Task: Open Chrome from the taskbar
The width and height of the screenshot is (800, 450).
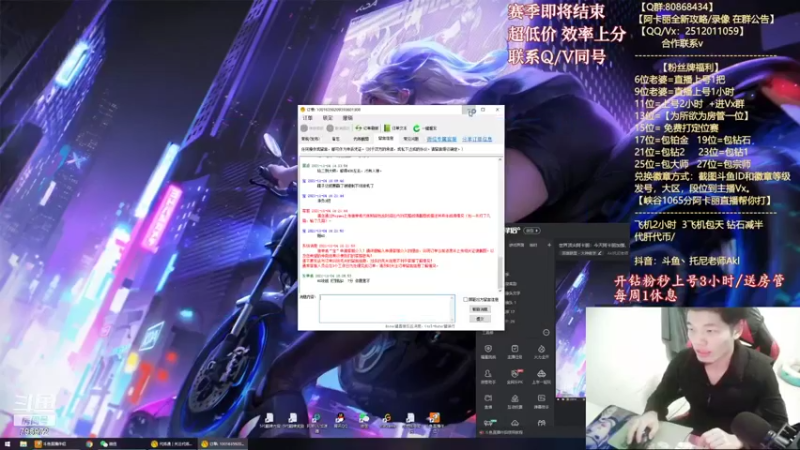Action: [x=89, y=444]
